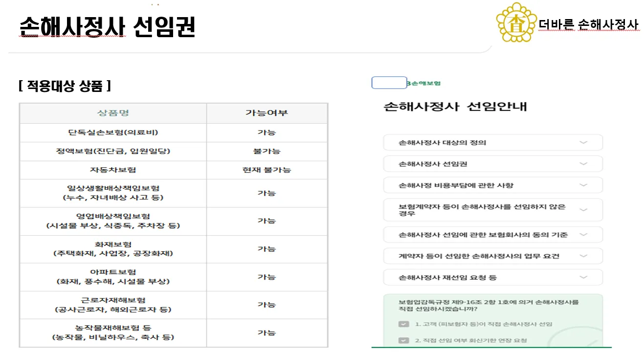The height and width of the screenshot is (354, 644).
Task: Click the 상품명 column header
Action: point(113,113)
